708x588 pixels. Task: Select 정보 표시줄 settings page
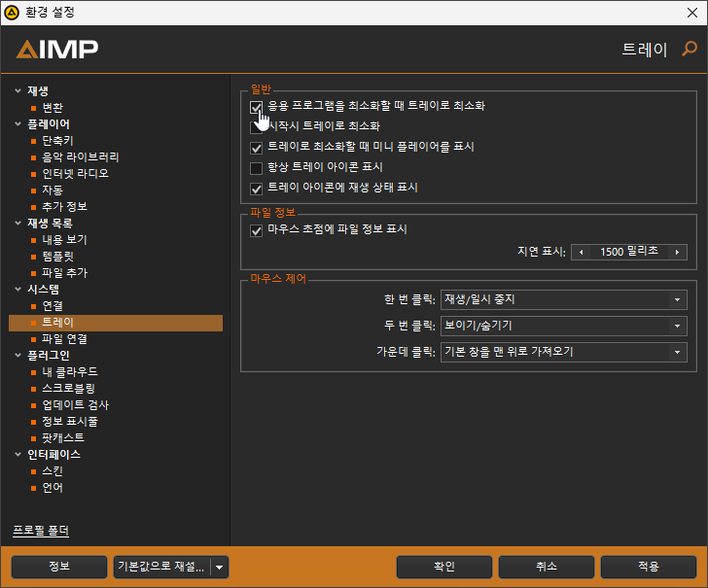coord(70,422)
